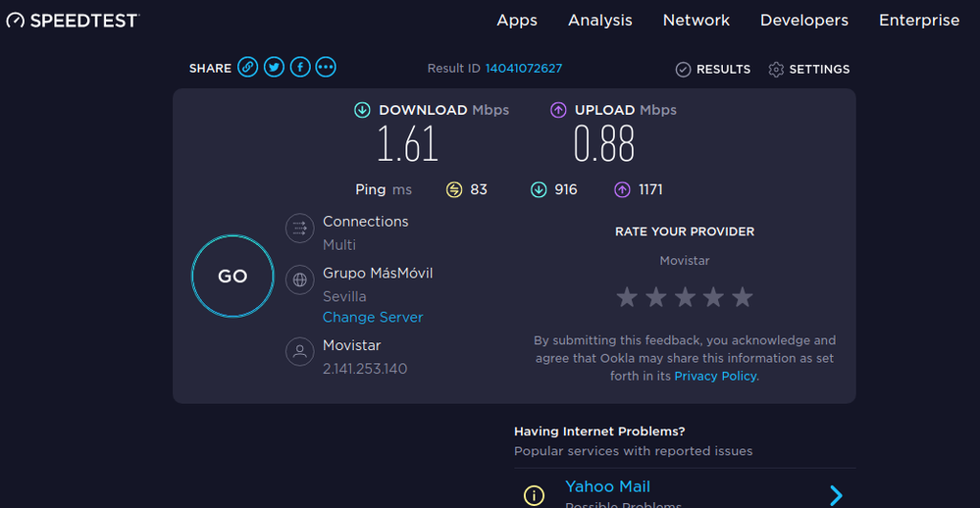Rate Movistar five stars

tap(743, 297)
